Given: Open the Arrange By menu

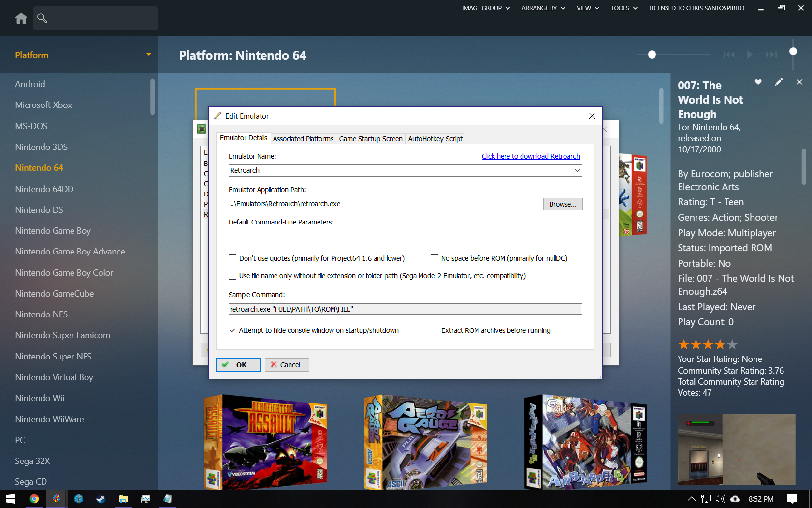Looking at the screenshot, I should [543, 8].
